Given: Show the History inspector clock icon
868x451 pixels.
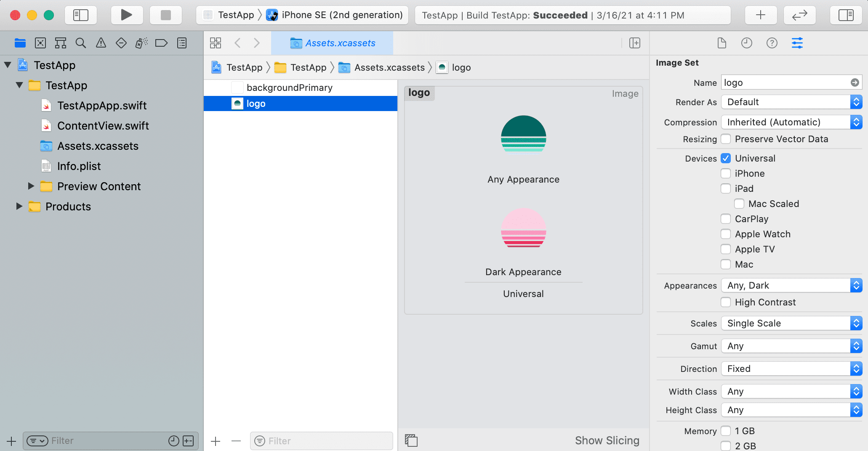Looking at the screenshot, I should 746,43.
